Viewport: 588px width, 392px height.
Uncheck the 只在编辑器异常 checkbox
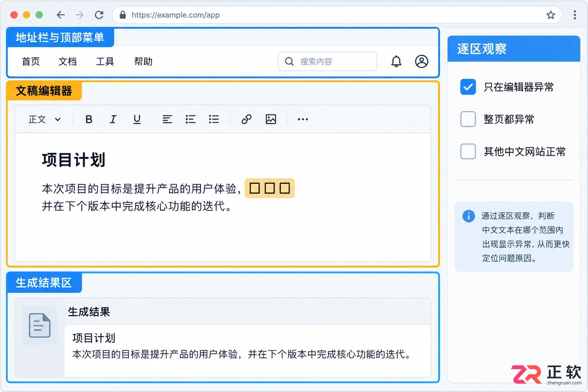[468, 87]
